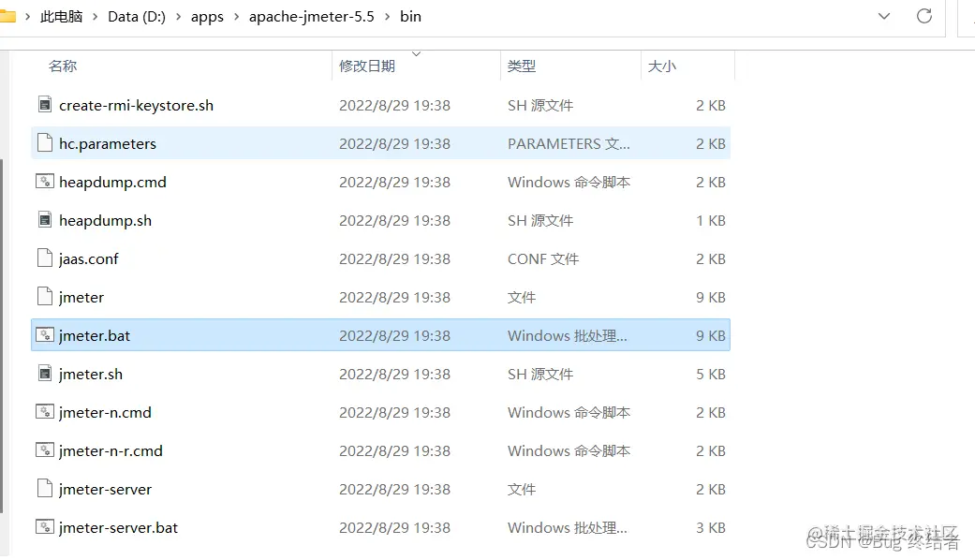975x560 pixels.
Task: Select the file jmeter-n-r.cmd
Action: point(111,450)
